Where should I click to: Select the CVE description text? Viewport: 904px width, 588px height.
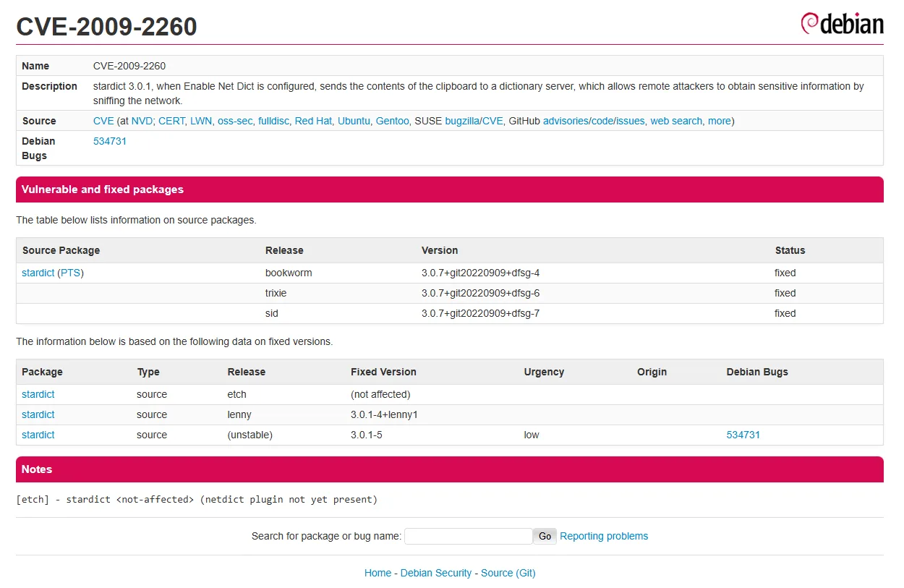click(479, 93)
